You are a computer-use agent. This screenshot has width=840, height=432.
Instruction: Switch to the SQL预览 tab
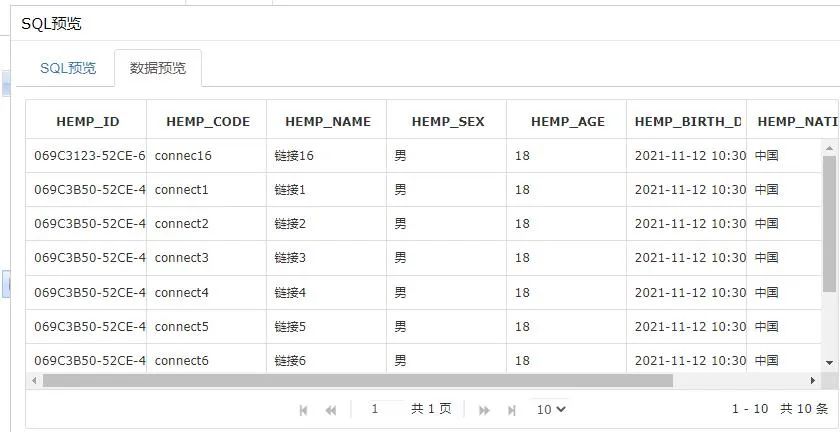pos(68,68)
